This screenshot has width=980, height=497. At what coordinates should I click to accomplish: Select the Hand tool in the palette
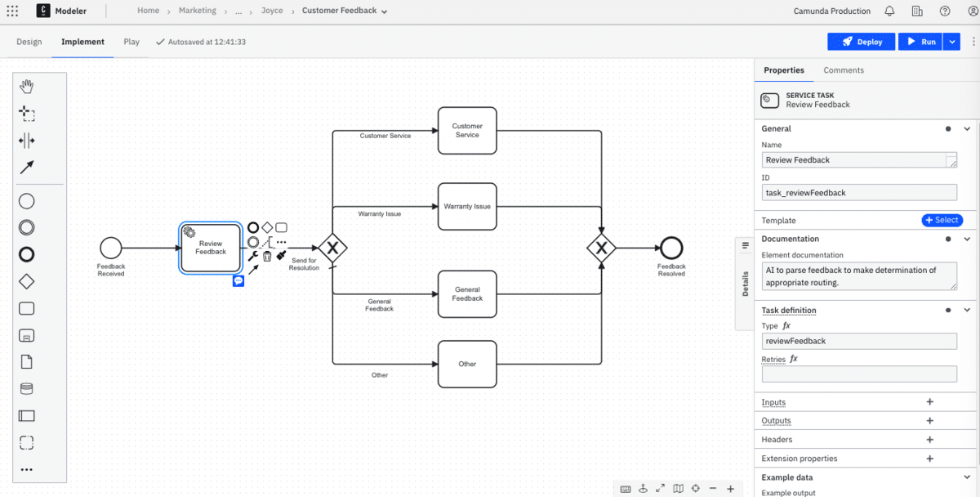coord(26,87)
